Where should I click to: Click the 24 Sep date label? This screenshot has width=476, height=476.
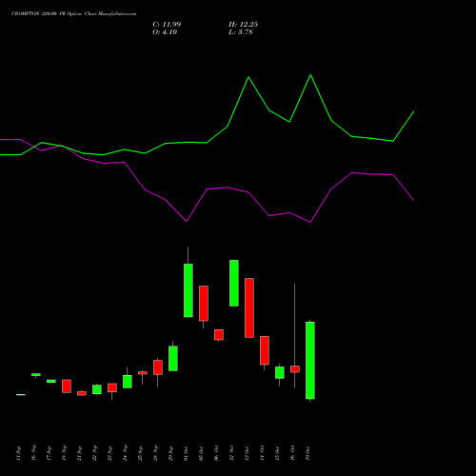(125, 453)
